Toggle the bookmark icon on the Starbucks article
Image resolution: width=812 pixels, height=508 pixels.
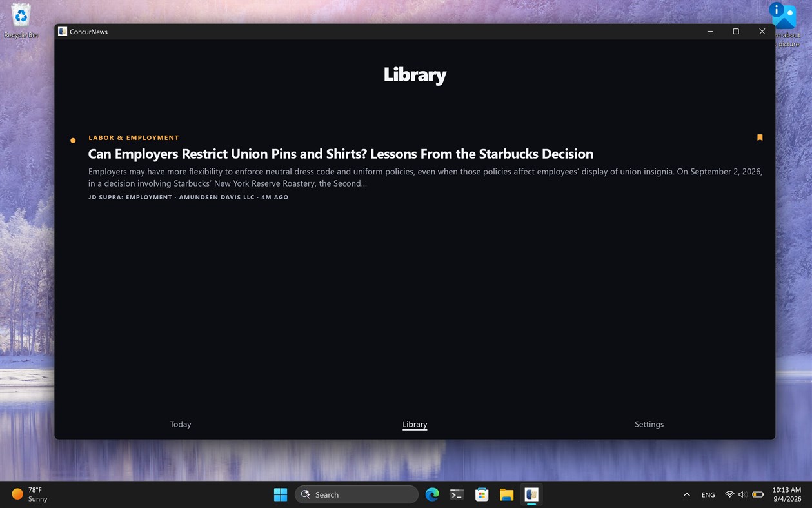point(760,137)
